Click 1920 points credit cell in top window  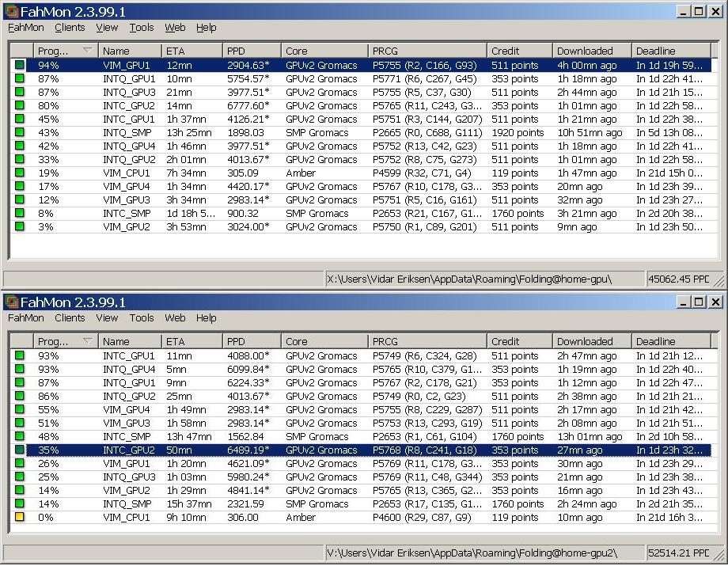pos(518,132)
